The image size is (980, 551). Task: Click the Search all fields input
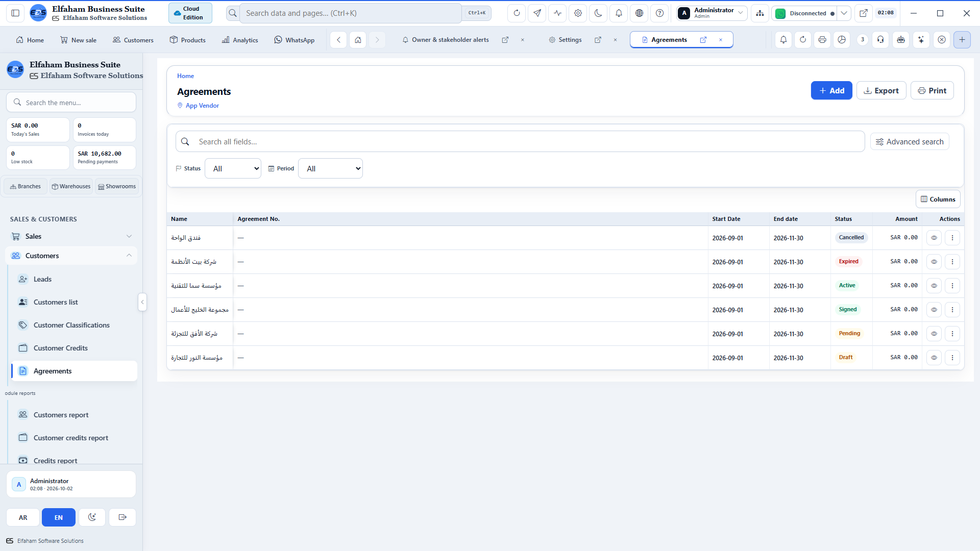520,142
